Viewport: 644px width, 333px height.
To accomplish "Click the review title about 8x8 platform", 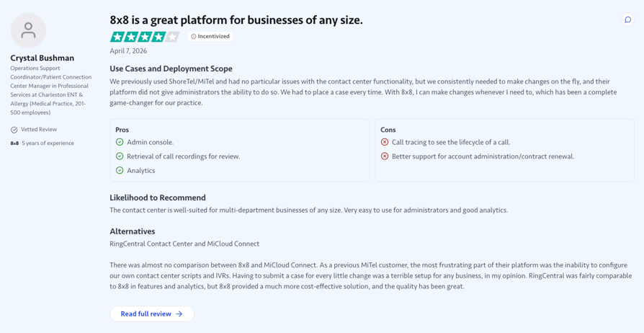I will pyautogui.click(x=236, y=19).
